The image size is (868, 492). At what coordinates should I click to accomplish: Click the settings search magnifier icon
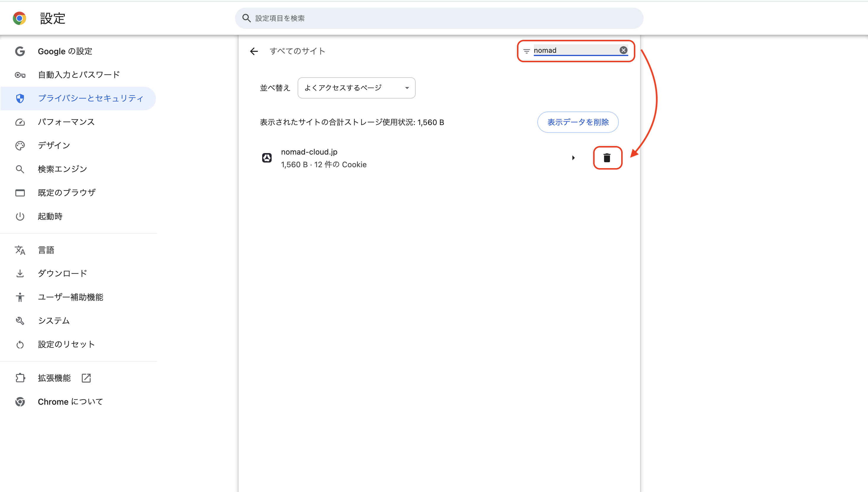(247, 18)
